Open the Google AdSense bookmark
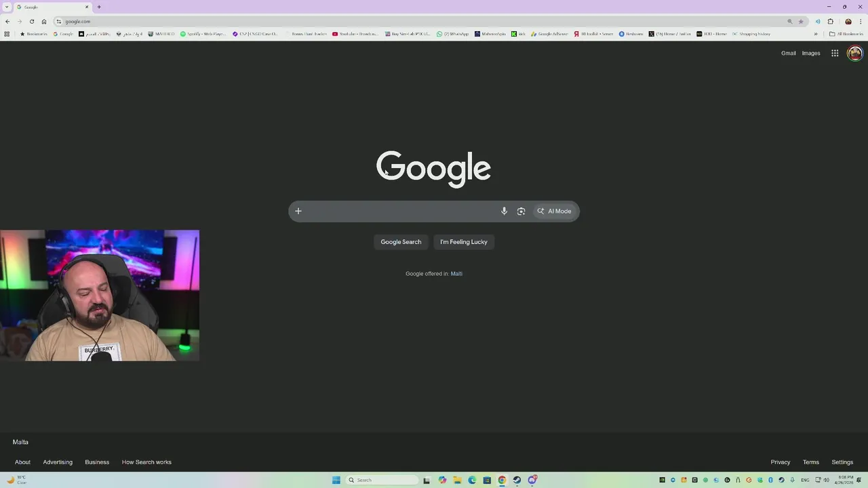The width and height of the screenshot is (868, 488). point(549,34)
